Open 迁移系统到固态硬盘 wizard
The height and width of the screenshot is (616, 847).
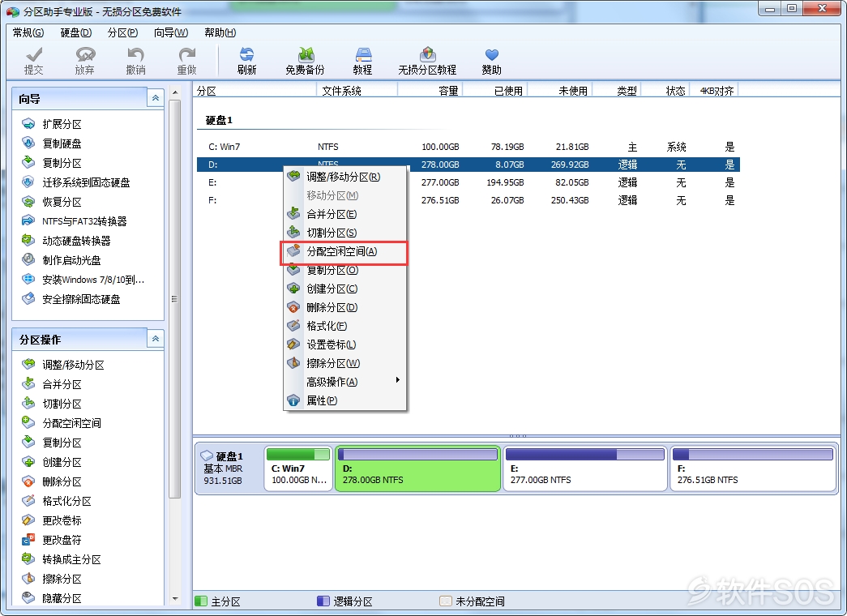coord(75,182)
